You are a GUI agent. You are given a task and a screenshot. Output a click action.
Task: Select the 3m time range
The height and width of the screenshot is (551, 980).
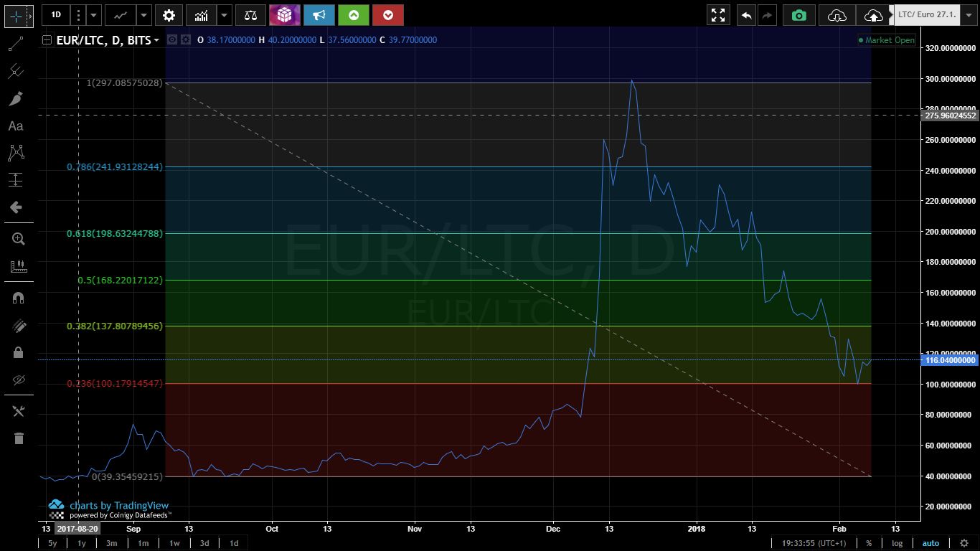point(112,543)
